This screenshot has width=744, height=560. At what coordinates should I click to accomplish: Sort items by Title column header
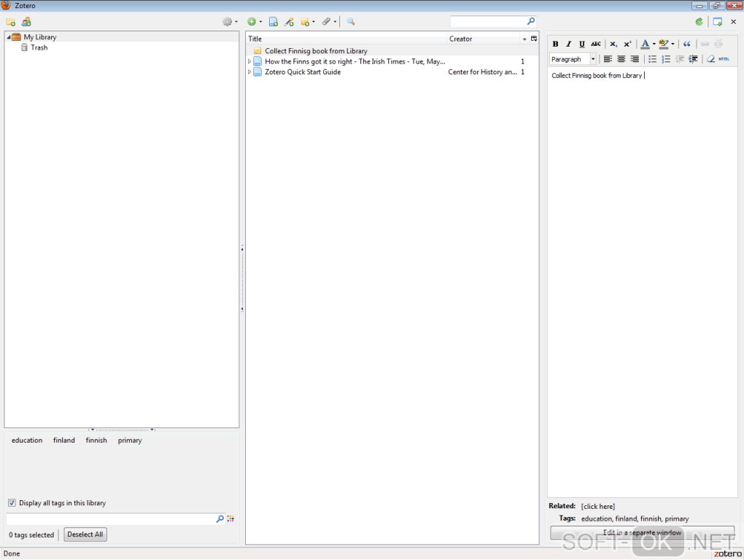click(346, 39)
